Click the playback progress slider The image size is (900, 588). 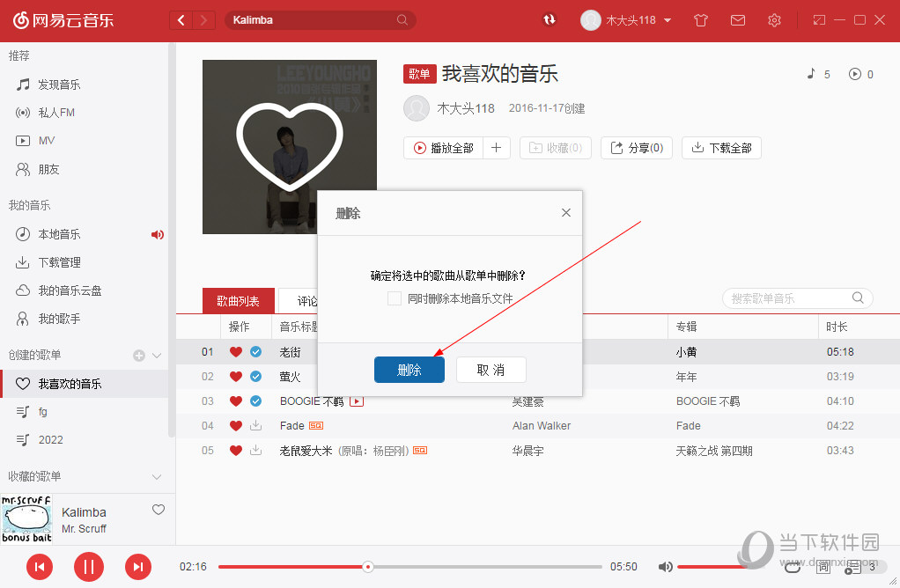pyautogui.click(x=367, y=567)
